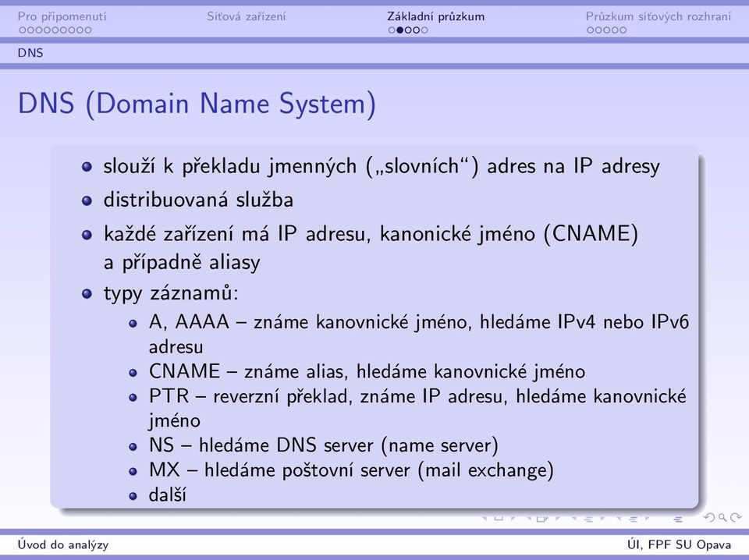The height and width of the screenshot is (560, 749).
Task: Click the 'PTR – reverzní překlad' sub-bullet
Action: 417,408
